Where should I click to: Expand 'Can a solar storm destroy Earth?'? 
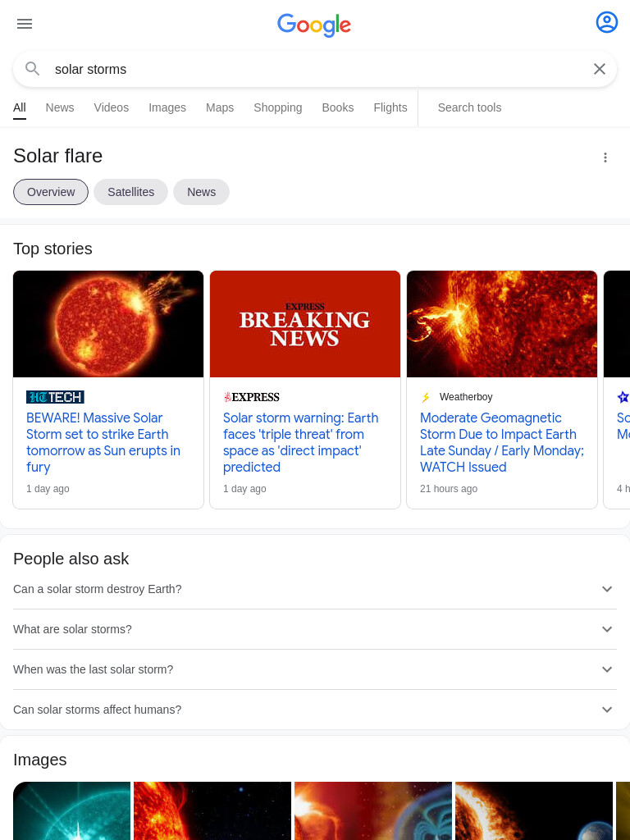(x=315, y=589)
